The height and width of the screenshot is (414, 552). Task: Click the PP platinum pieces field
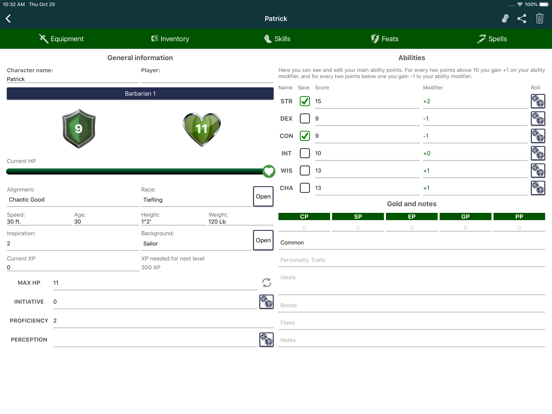pos(519,228)
